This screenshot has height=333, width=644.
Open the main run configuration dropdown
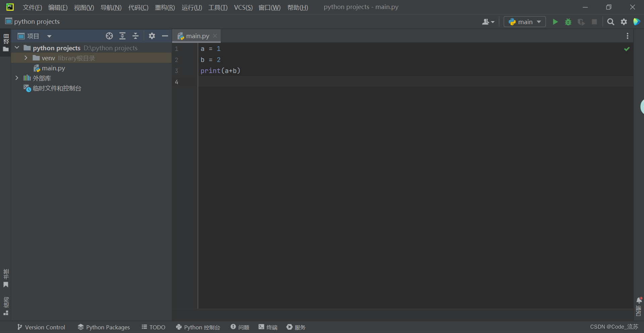tap(525, 22)
